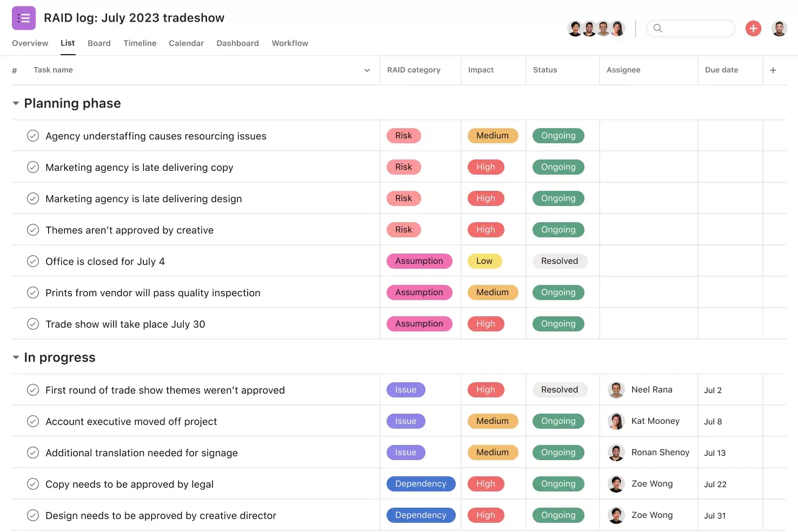Open the profile avatar in the top-right corner
Screen dimensions: 798x532
779,28
